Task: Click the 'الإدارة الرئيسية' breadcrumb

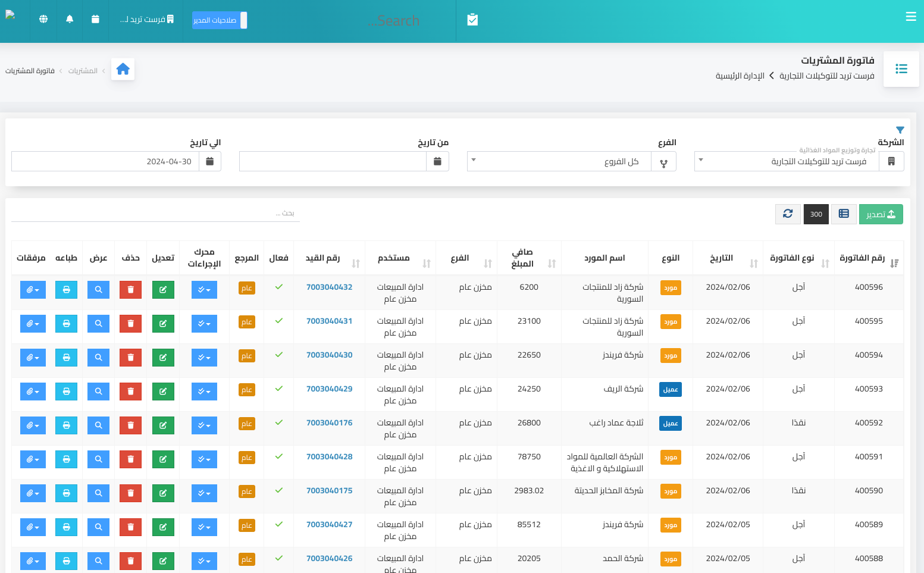Action: point(740,76)
